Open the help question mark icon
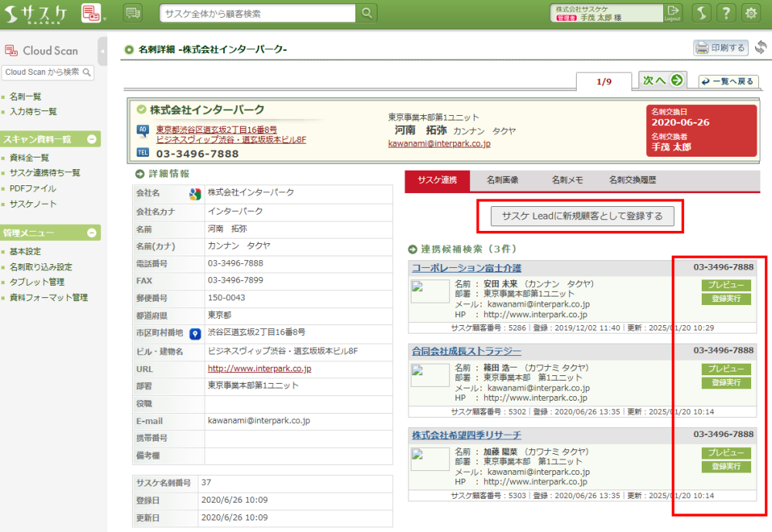The width and height of the screenshot is (772, 532). pyautogui.click(x=726, y=13)
